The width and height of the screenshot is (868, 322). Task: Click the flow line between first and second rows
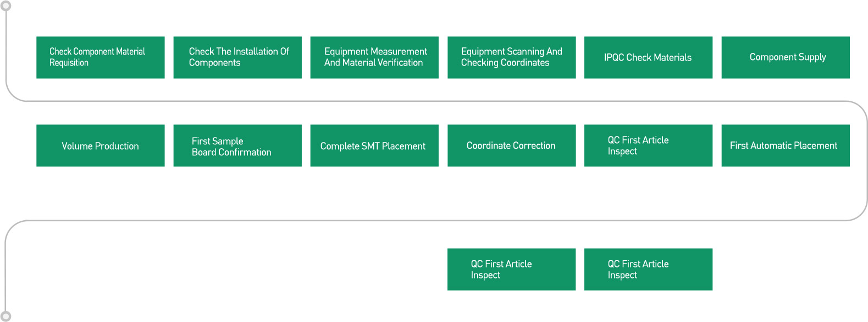pos(434,101)
